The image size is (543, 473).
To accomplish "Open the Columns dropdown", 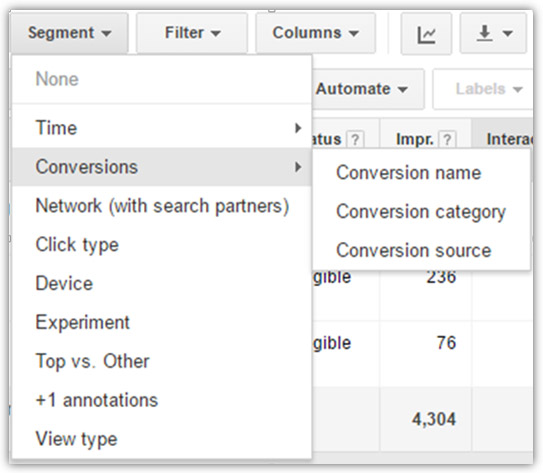I will pyautogui.click(x=315, y=33).
